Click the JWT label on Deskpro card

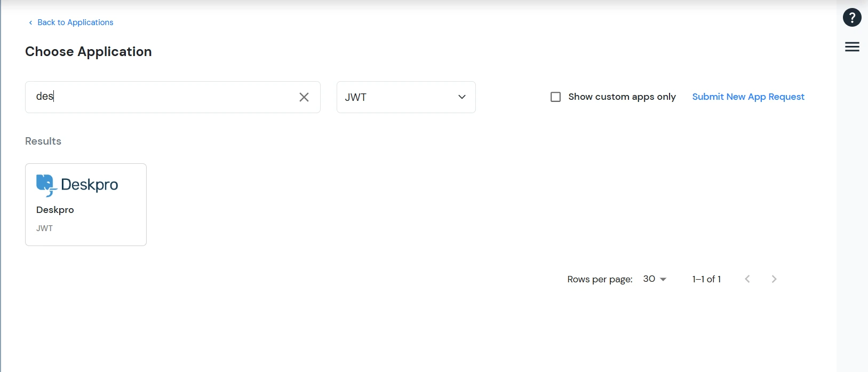click(44, 228)
